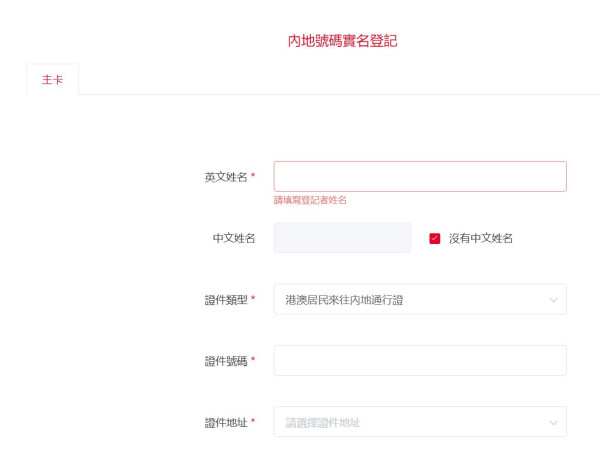Click the 沒有中文姓名 checkbox label text
This screenshot has height=464, width=600.
[x=480, y=238]
